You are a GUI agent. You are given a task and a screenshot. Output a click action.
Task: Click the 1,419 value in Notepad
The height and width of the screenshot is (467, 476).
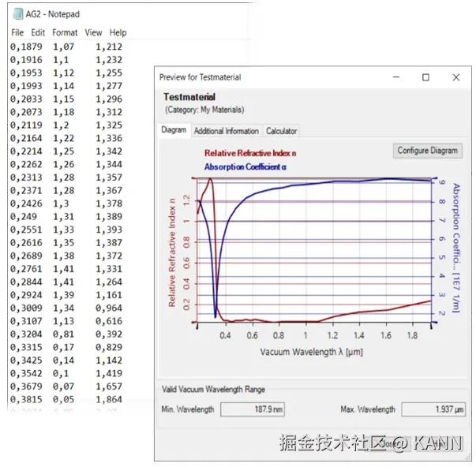[109, 373]
